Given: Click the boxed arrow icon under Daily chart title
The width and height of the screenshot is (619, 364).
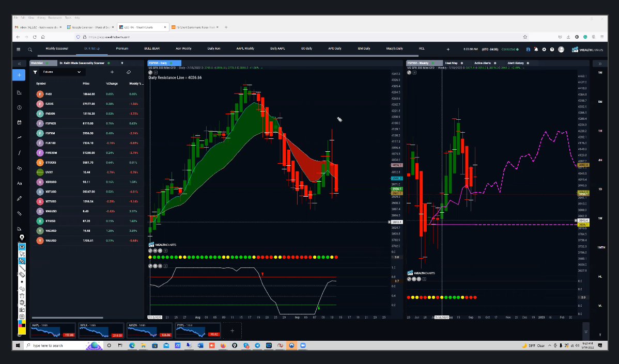Looking at the screenshot, I should (156, 73).
